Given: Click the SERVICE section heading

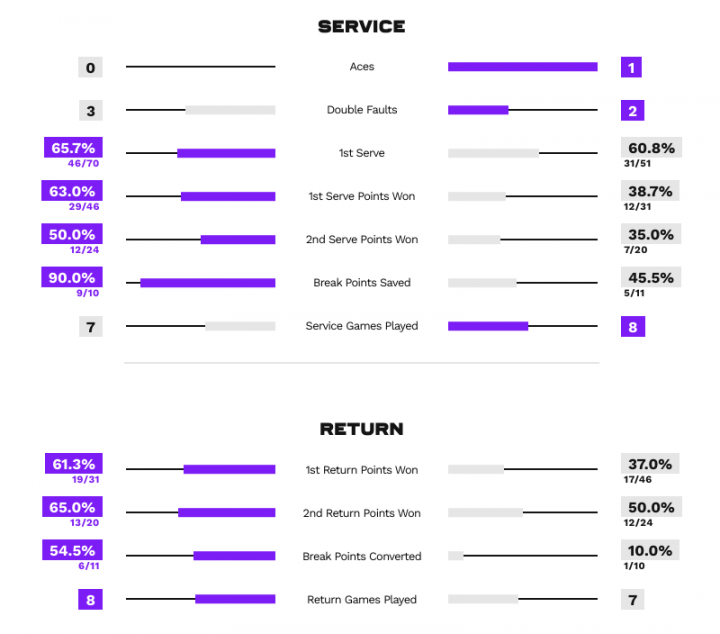Looking at the screenshot, I should click(362, 26).
